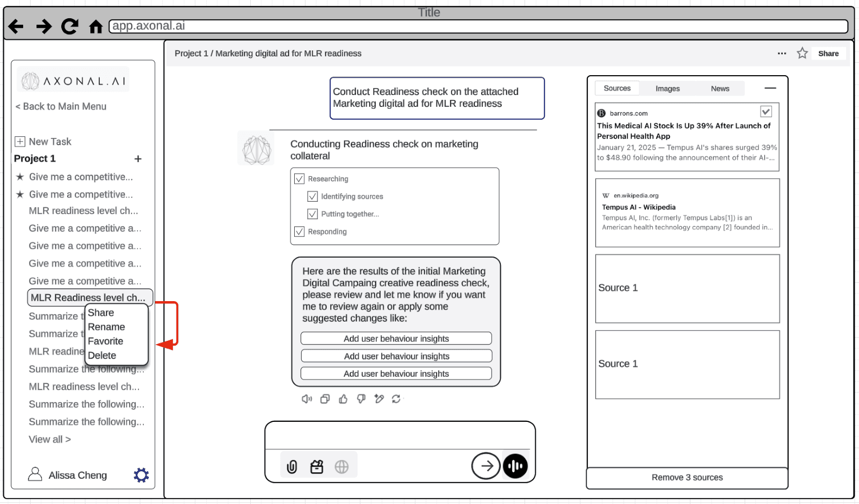Switch to the Images tab
This screenshot has width=859, height=504.
pos(667,89)
